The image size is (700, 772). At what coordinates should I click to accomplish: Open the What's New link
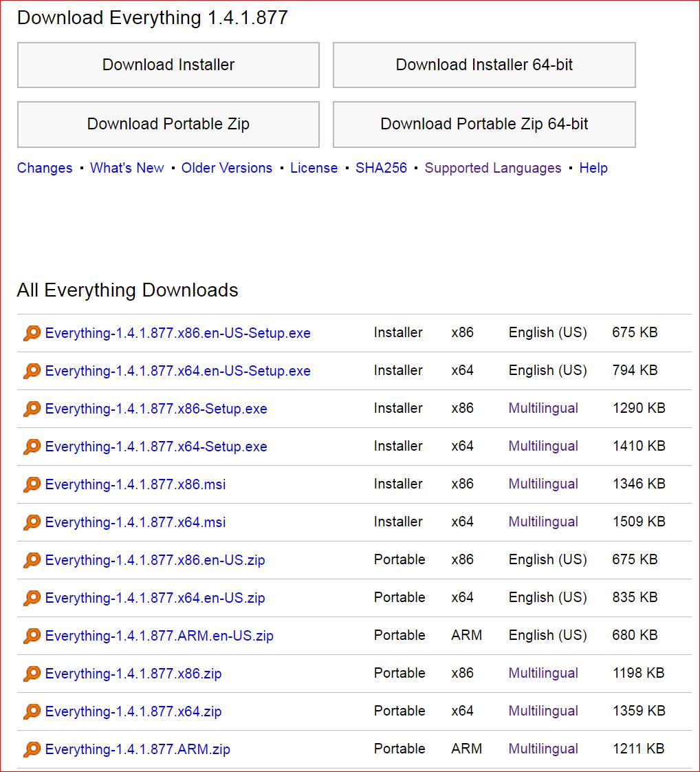click(127, 168)
